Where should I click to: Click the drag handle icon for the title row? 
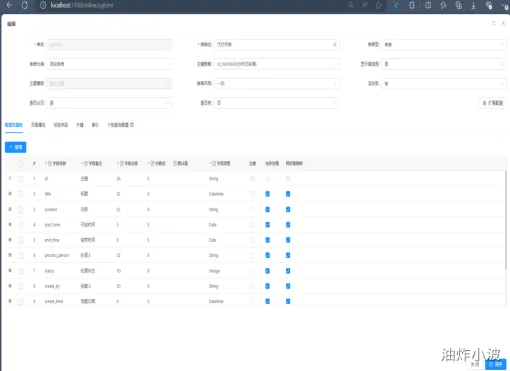10,194
